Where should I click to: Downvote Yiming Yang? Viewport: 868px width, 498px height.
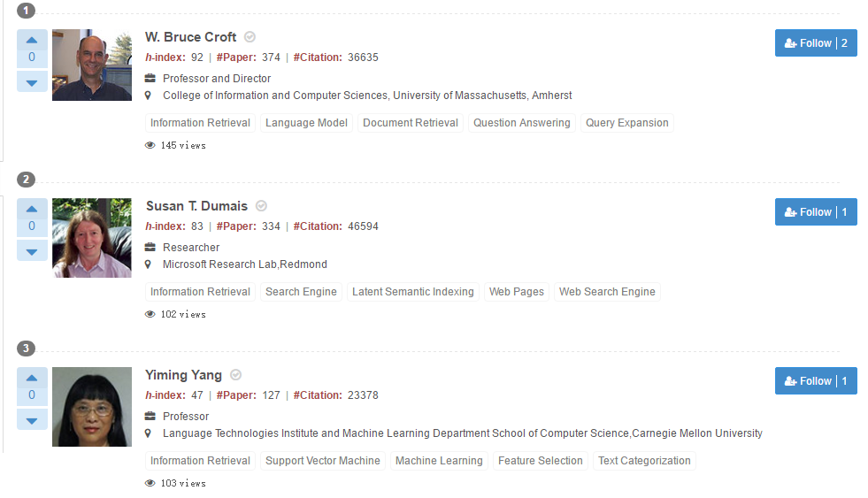(32, 419)
